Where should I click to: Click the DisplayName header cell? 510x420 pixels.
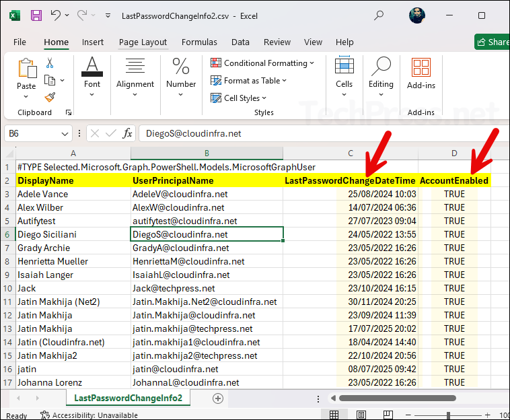coord(73,180)
